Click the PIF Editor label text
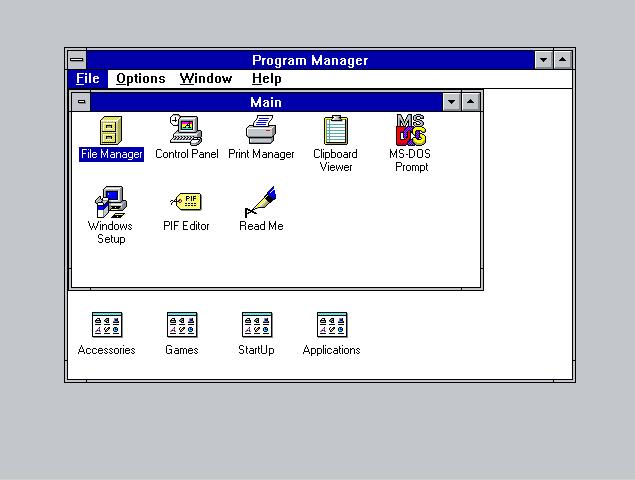The image size is (635, 480). point(186,226)
